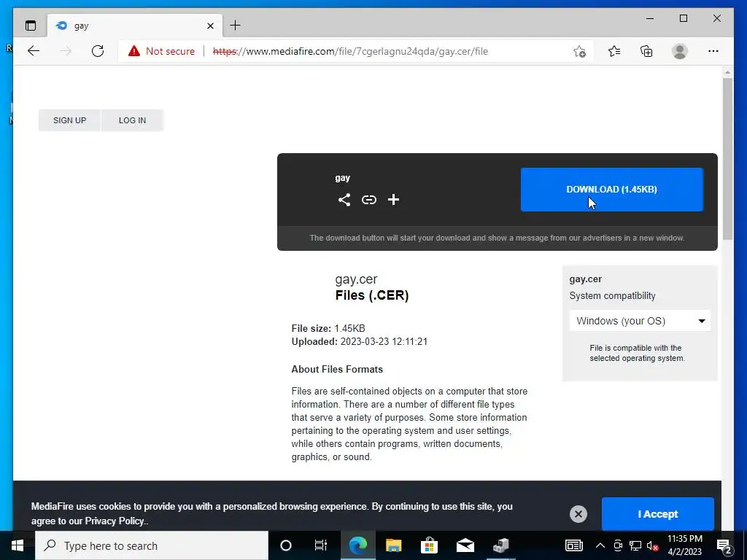
Task: Click the share icon under gay file
Action: pyautogui.click(x=344, y=200)
